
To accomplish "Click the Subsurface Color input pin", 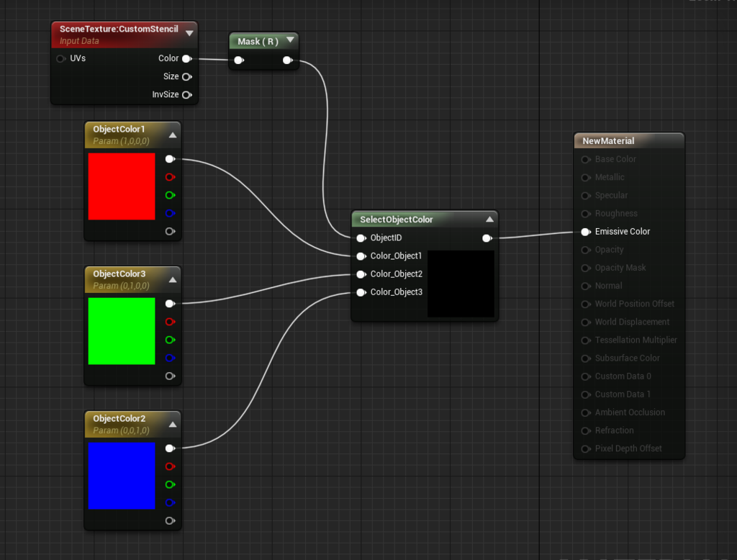I will (x=586, y=358).
